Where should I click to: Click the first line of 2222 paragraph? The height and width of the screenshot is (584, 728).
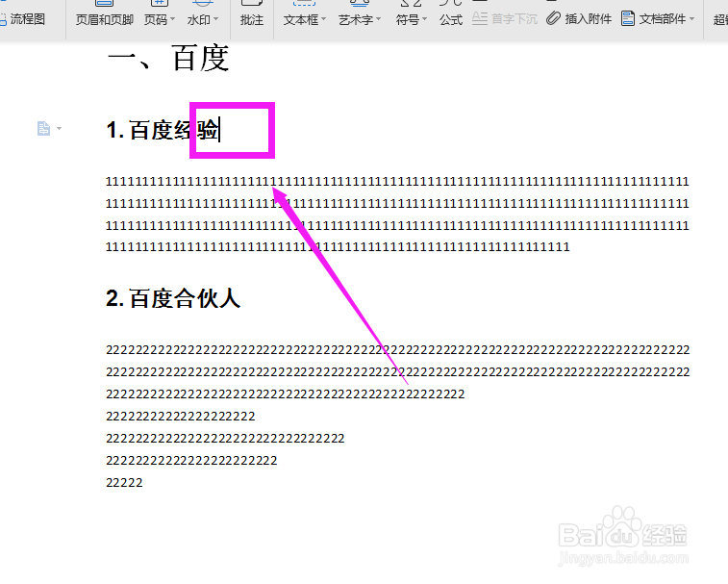coord(398,350)
